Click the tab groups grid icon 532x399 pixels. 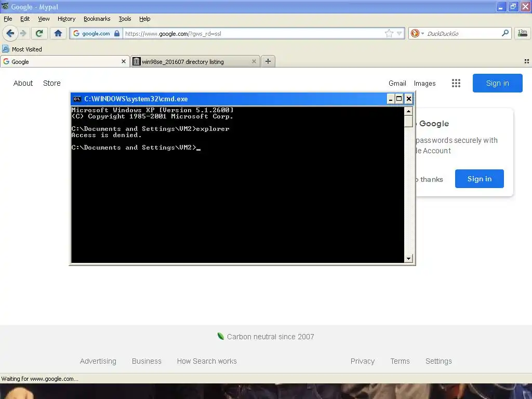[527, 61]
